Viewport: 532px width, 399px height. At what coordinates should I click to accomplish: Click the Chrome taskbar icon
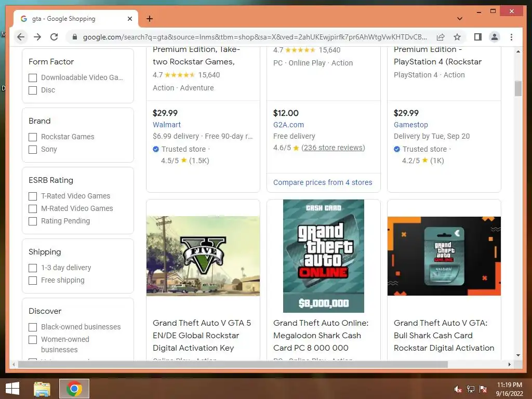tap(74, 389)
